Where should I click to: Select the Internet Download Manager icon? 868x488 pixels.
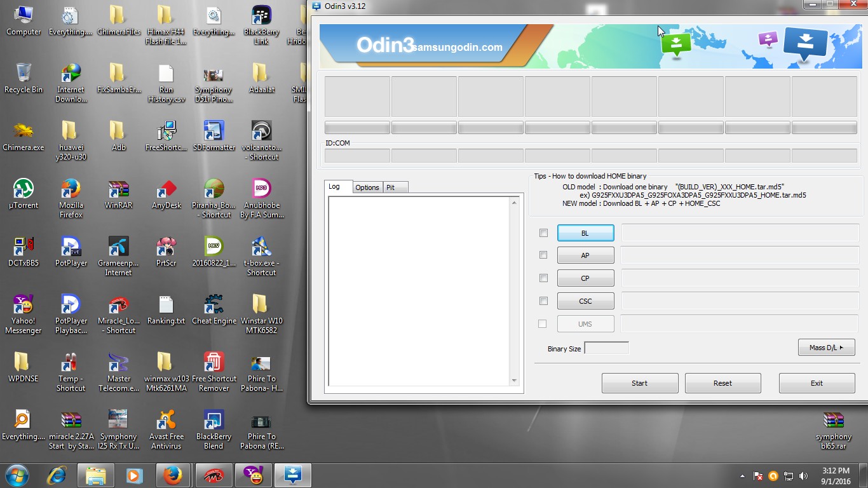(x=71, y=82)
